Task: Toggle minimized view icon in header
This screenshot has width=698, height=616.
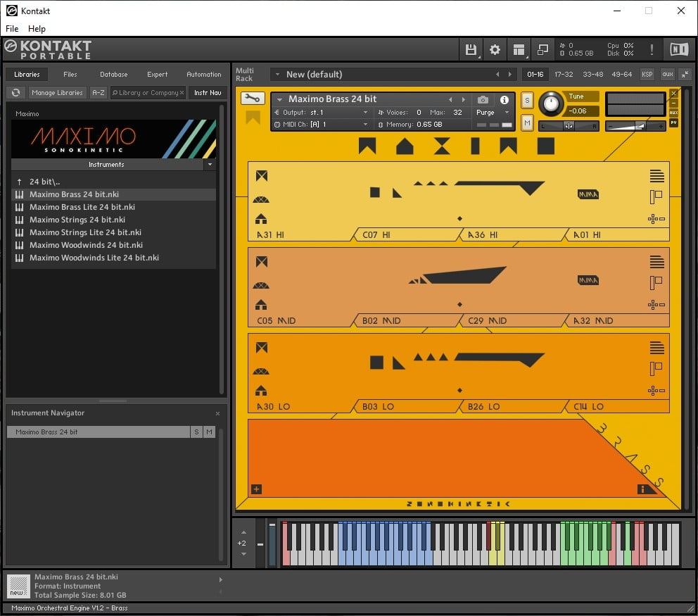Action: 542,49
